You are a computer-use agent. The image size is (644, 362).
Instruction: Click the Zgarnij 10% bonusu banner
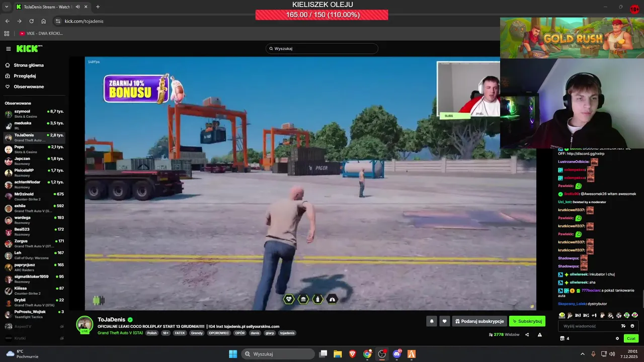pos(143,89)
